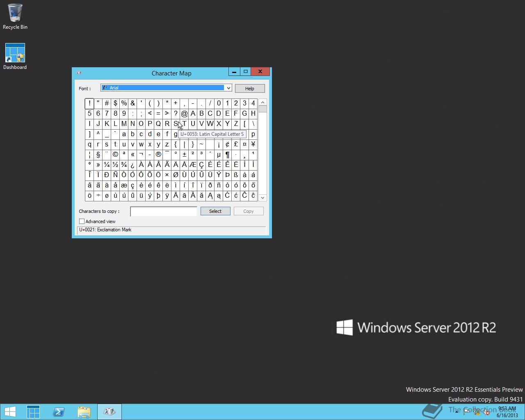The image size is (525, 420).
Task: Select the ~ tilde character
Action: pyautogui.click(x=201, y=144)
